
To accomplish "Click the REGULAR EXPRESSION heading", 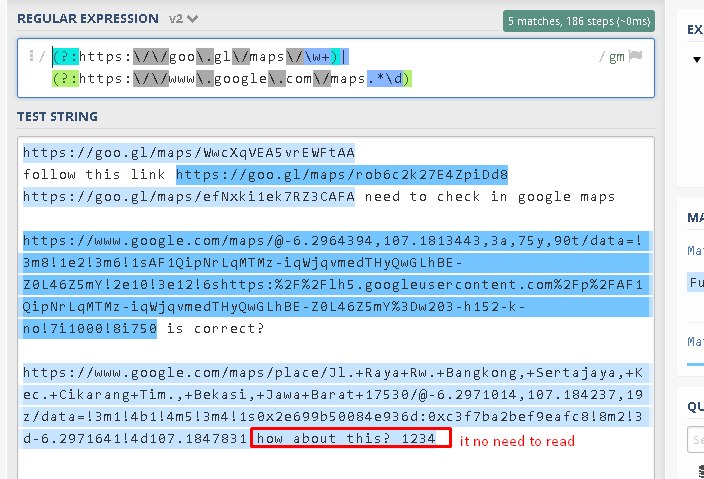I will (x=88, y=19).
